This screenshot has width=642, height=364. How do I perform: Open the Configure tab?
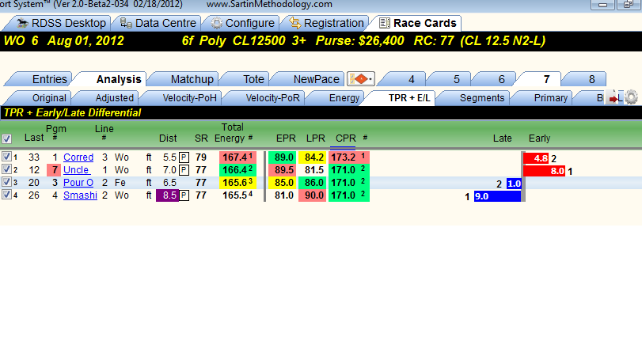pyautogui.click(x=243, y=23)
